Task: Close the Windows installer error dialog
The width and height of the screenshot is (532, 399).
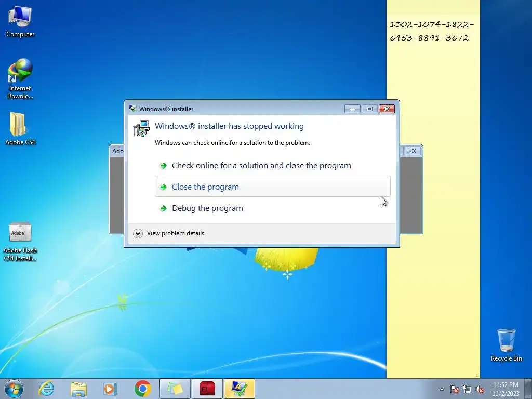Action: pos(387,109)
